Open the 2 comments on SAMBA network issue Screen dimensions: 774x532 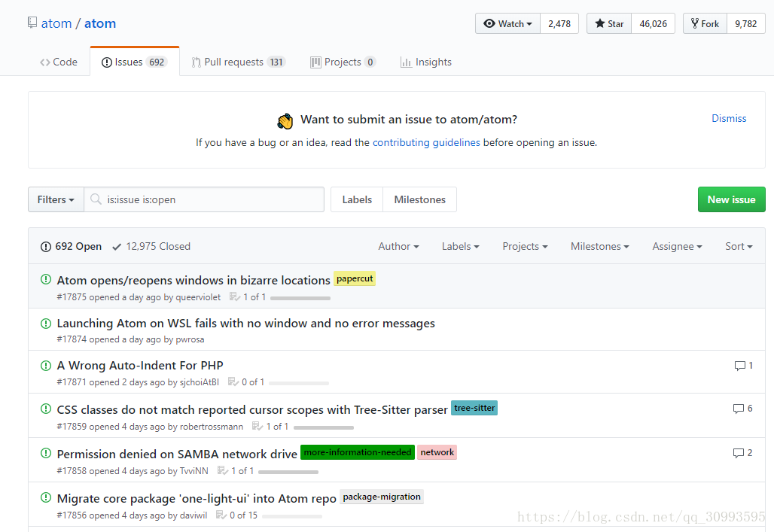[x=743, y=453]
